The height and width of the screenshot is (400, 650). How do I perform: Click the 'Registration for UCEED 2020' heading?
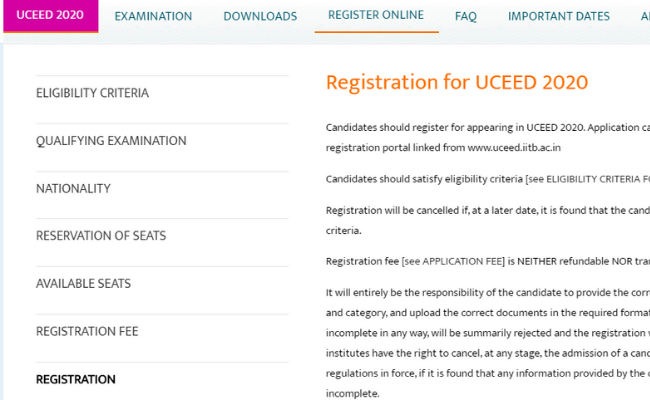pyautogui.click(x=457, y=82)
